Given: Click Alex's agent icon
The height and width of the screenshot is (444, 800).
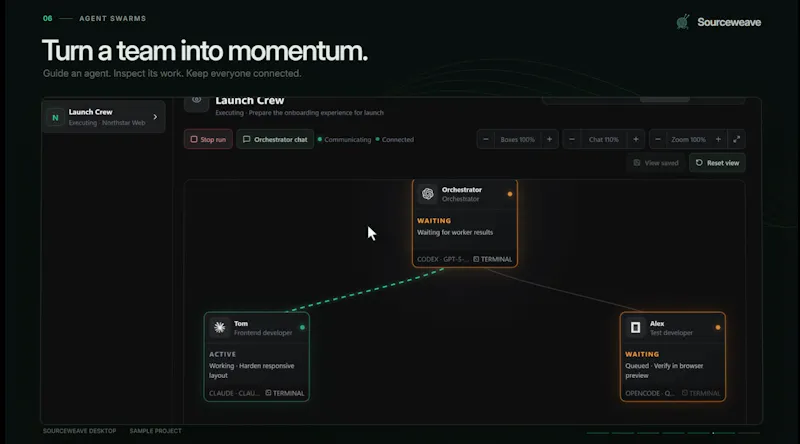Looking at the screenshot, I should point(635,328).
